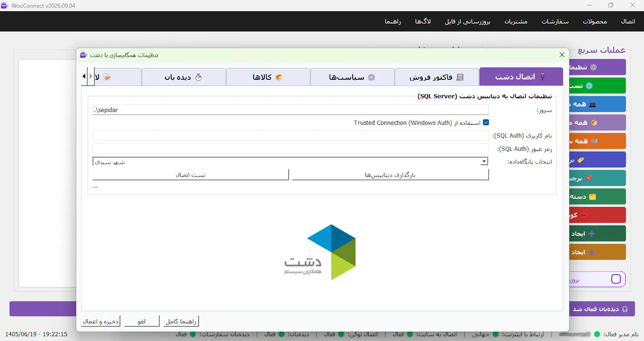
Task: Click the server field containing .\sepidar
Action: (x=291, y=110)
